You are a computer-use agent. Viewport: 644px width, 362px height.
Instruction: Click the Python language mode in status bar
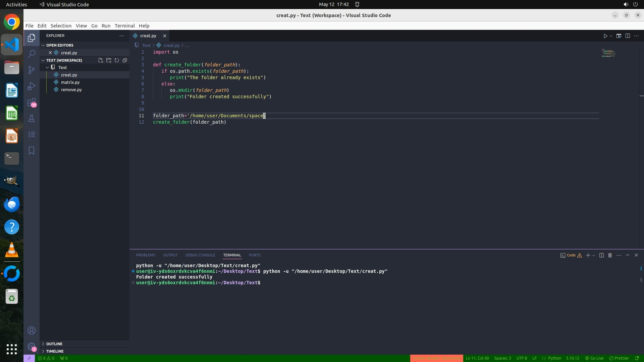(554, 358)
